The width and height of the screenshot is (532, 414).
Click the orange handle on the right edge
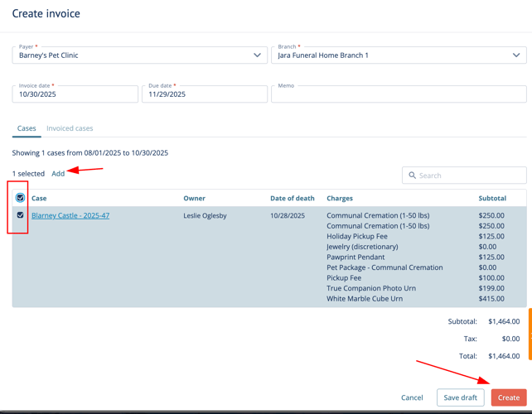530,334
